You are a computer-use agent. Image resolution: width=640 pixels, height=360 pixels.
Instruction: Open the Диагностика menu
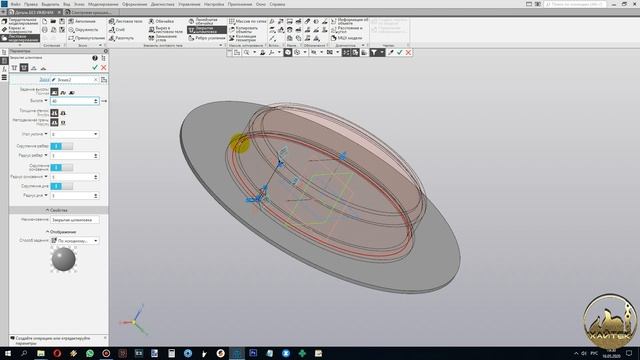(162, 4)
